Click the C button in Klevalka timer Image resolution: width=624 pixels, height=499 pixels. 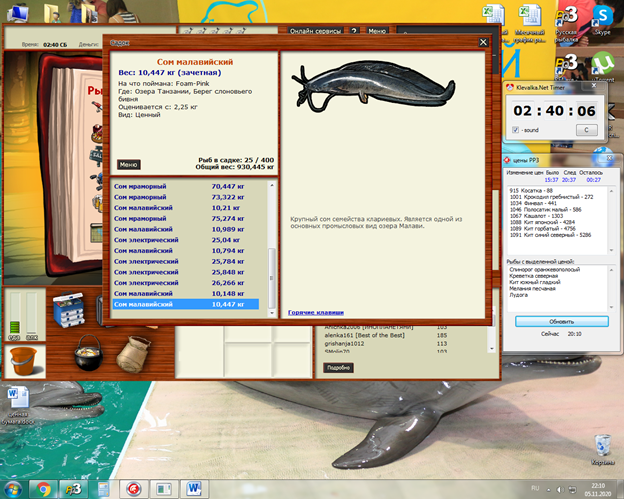(587, 130)
